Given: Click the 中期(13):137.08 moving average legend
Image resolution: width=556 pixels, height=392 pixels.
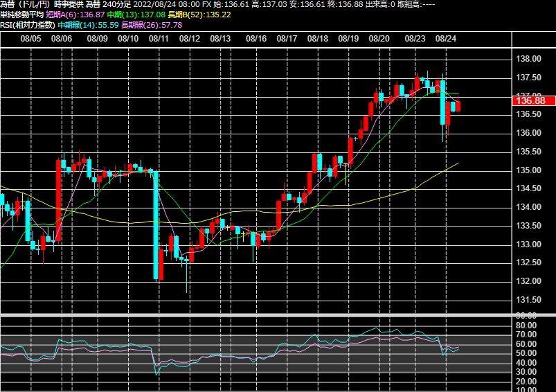Looking at the screenshot, I should [136, 15].
